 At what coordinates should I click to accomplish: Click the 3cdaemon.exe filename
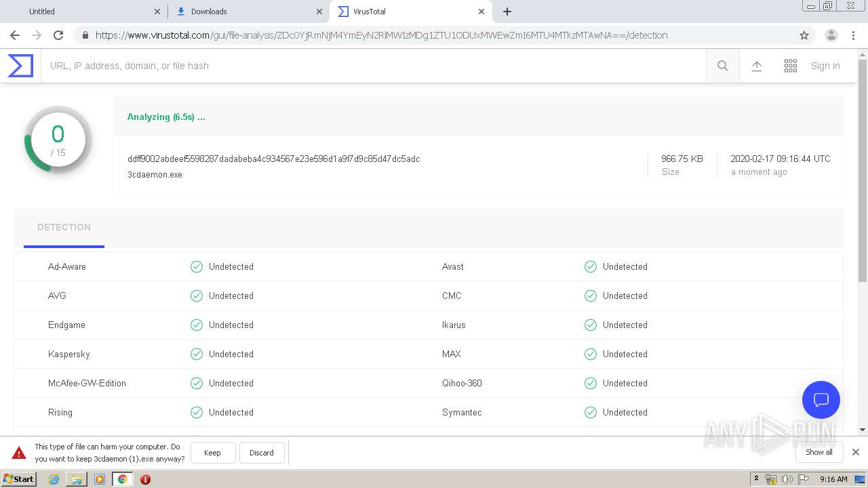tap(155, 174)
